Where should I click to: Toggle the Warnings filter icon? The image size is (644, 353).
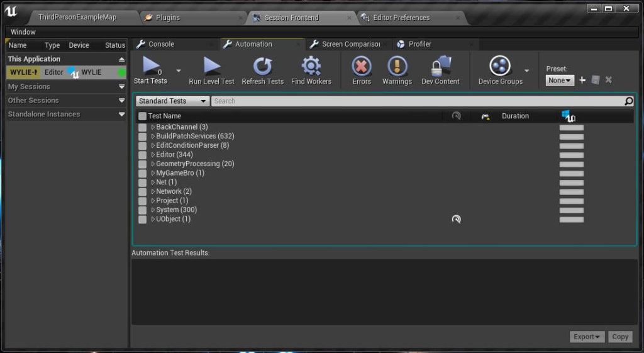(x=397, y=66)
